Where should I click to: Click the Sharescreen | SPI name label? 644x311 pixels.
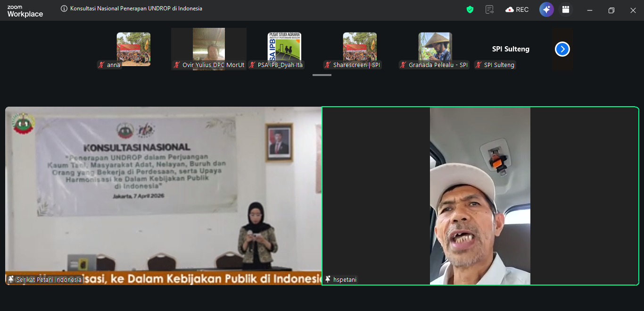coord(356,65)
